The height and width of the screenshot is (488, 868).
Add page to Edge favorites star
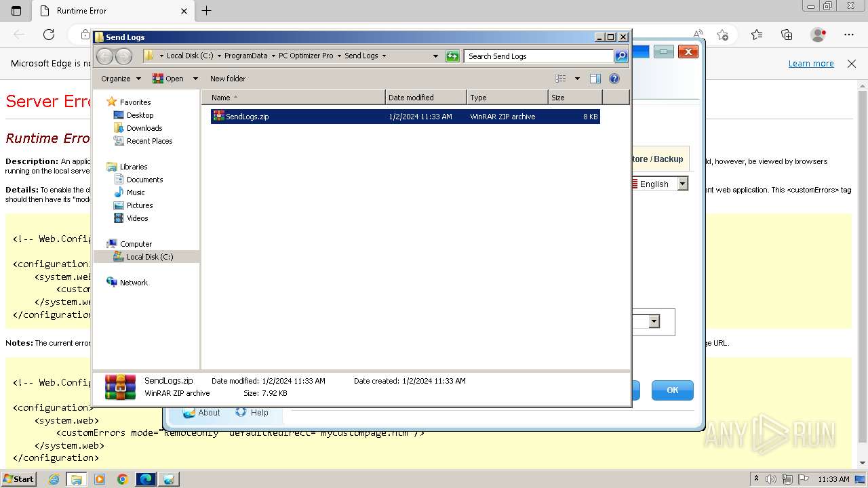723,35
